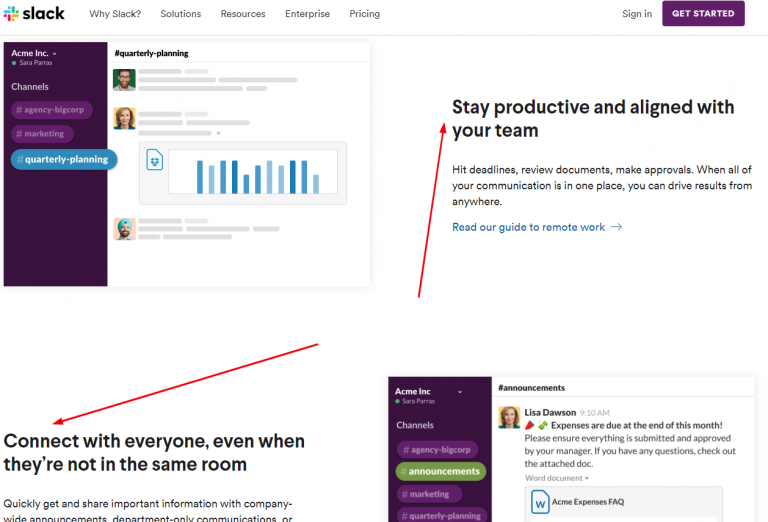Open the Word document dropdown arrow
This screenshot has height=522, width=768.
[587, 478]
